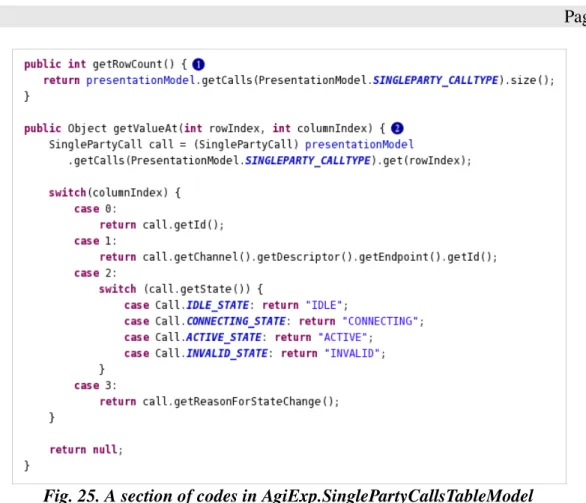Image resolution: width=586 pixels, height=503 pixels.
Task: Click the "ACTIVE_STATE" constant
Action: pos(224,337)
